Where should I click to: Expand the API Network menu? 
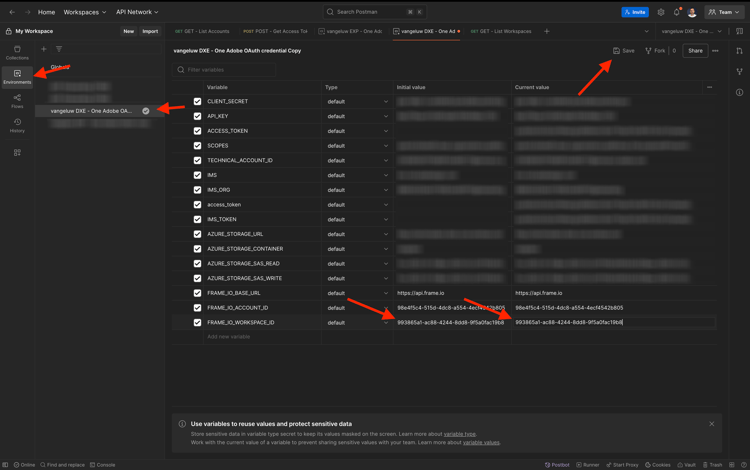(137, 12)
